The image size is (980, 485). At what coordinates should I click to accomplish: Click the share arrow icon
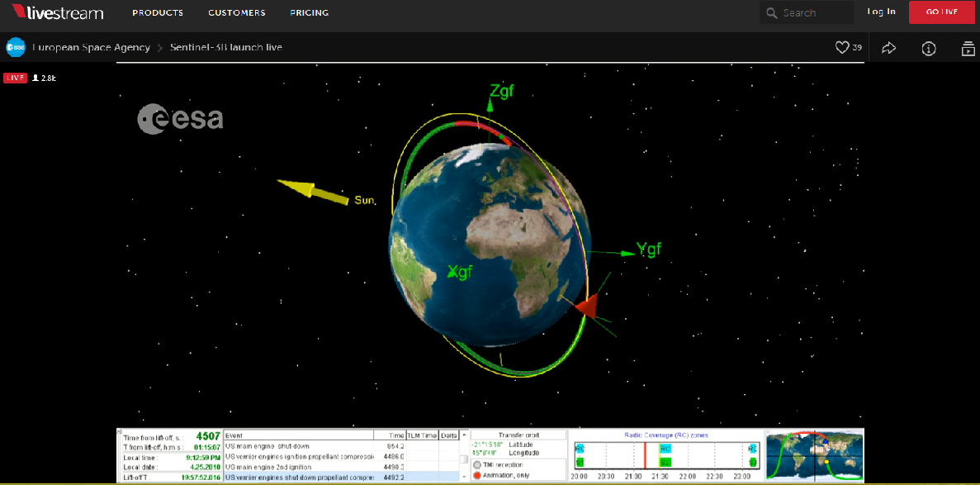[888, 48]
